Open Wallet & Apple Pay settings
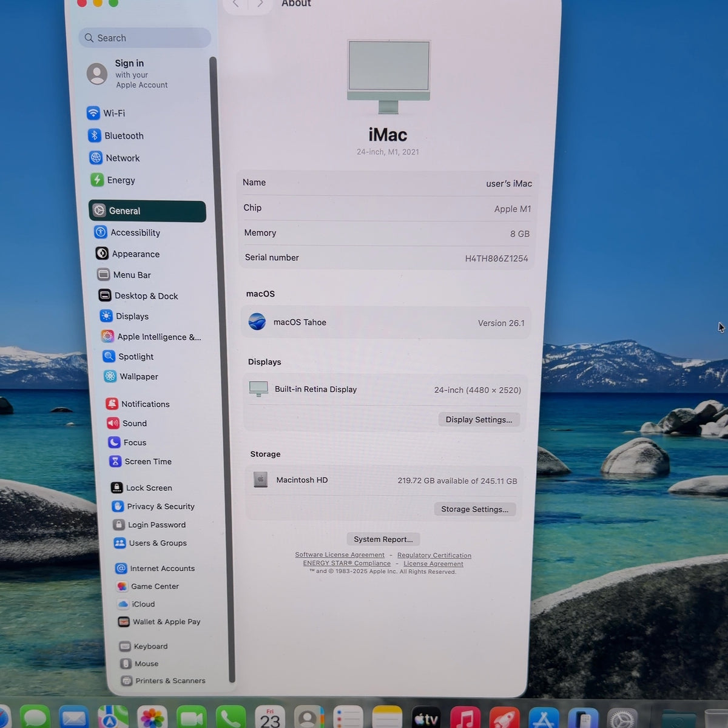728x728 pixels. [x=160, y=622]
